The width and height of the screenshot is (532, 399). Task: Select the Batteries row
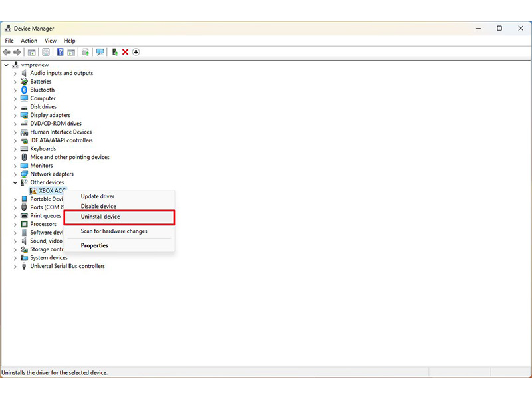pos(41,82)
